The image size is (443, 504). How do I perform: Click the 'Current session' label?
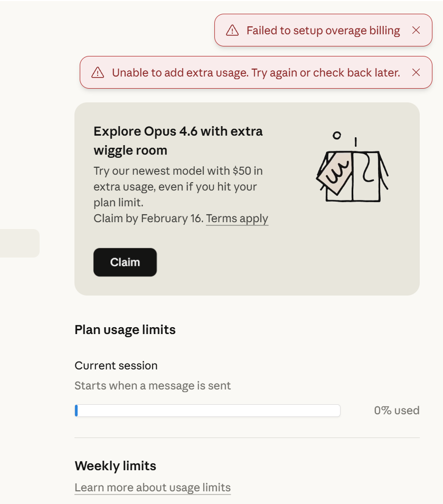[116, 366]
